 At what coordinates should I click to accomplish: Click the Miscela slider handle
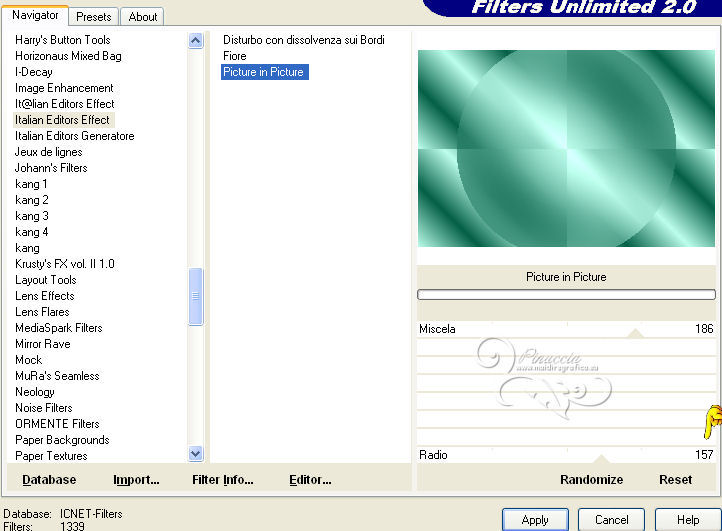(x=635, y=333)
